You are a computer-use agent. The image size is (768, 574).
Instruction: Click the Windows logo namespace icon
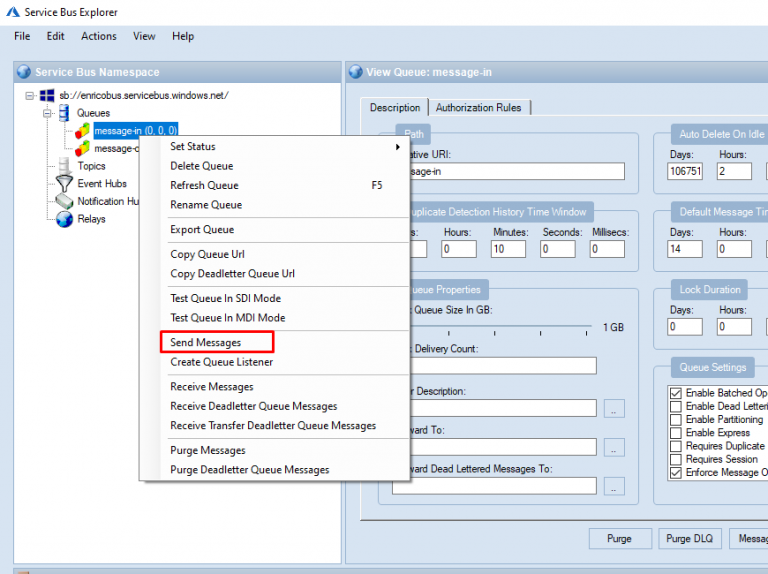pos(46,95)
